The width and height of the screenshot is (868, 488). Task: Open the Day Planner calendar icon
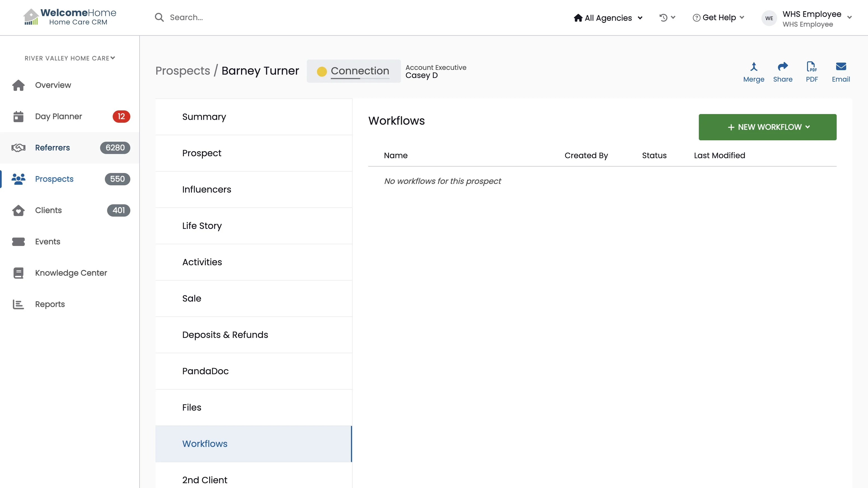click(x=18, y=117)
